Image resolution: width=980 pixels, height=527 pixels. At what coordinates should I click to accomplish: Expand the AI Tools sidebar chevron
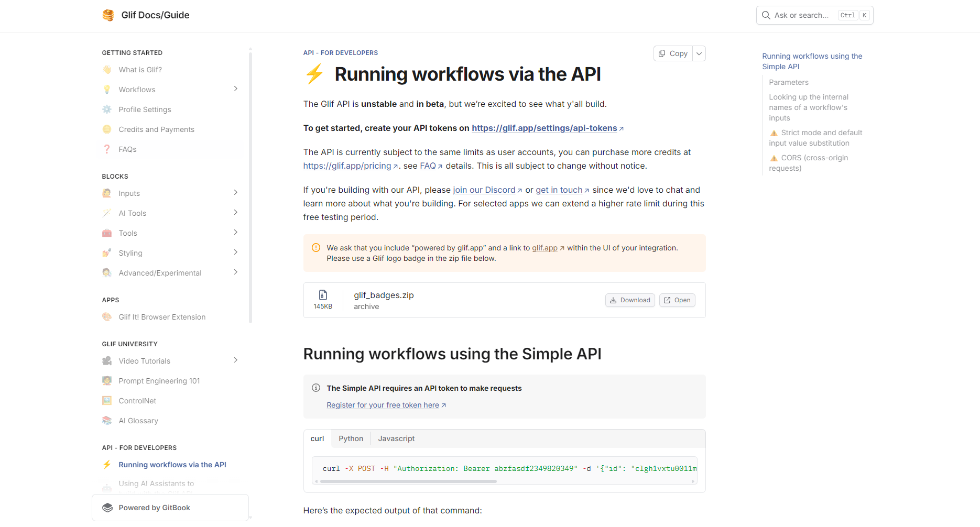(235, 213)
